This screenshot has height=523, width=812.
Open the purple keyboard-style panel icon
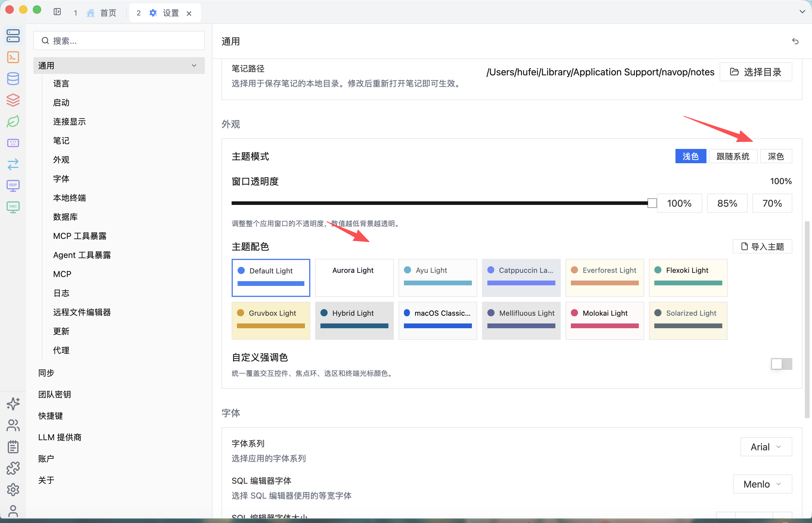[13, 143]
